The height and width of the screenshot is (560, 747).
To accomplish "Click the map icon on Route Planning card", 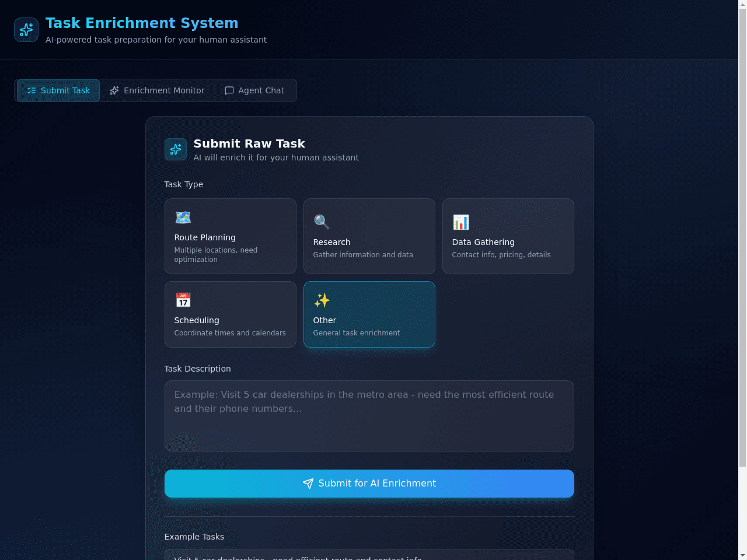I will point(183,218).
